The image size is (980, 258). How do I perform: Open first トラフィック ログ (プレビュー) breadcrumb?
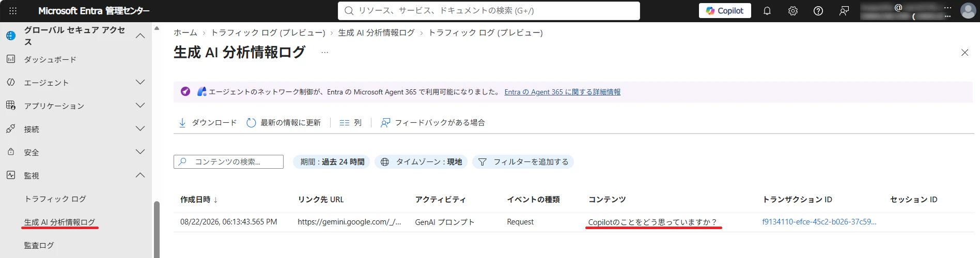[x=268, y=33]
